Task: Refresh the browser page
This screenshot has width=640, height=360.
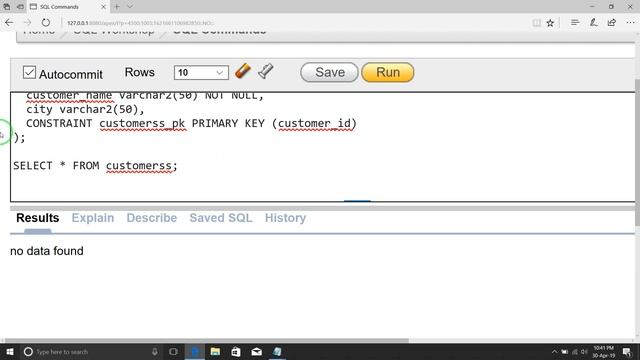Action: click(x=46, y=22)
